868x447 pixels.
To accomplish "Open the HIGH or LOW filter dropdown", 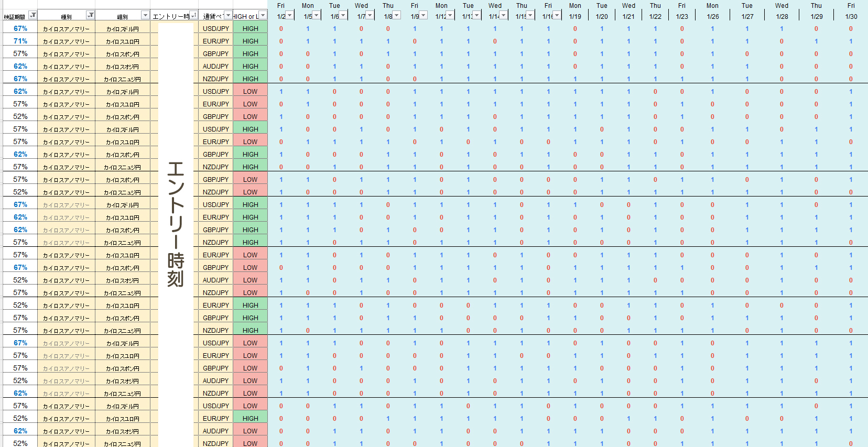I will [x=263, y=15].
